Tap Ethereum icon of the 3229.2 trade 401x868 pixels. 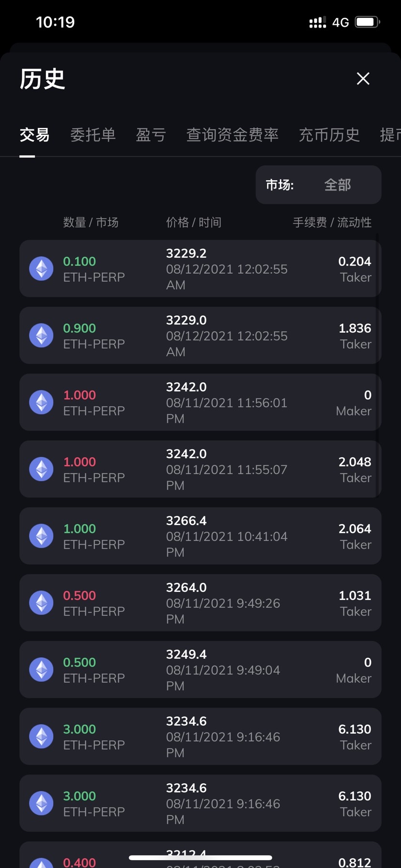click(42, 269)
